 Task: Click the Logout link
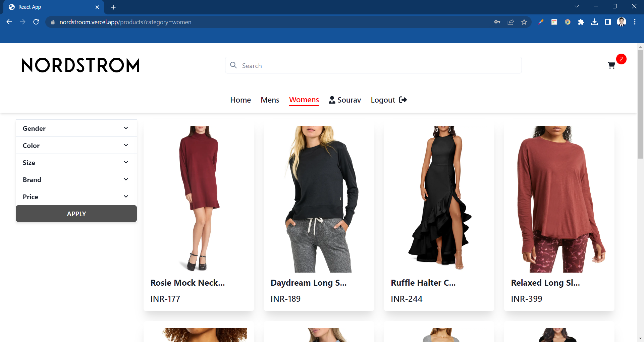383,100
